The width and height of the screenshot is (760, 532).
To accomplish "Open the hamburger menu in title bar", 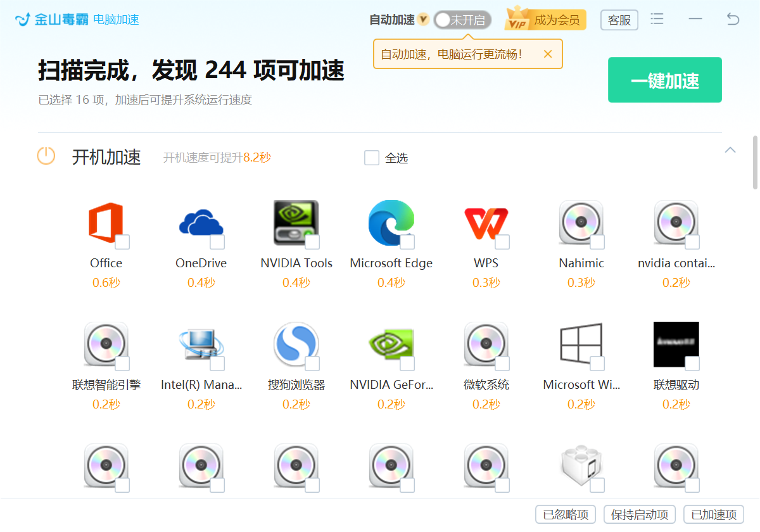I will [x=657, y=19].
